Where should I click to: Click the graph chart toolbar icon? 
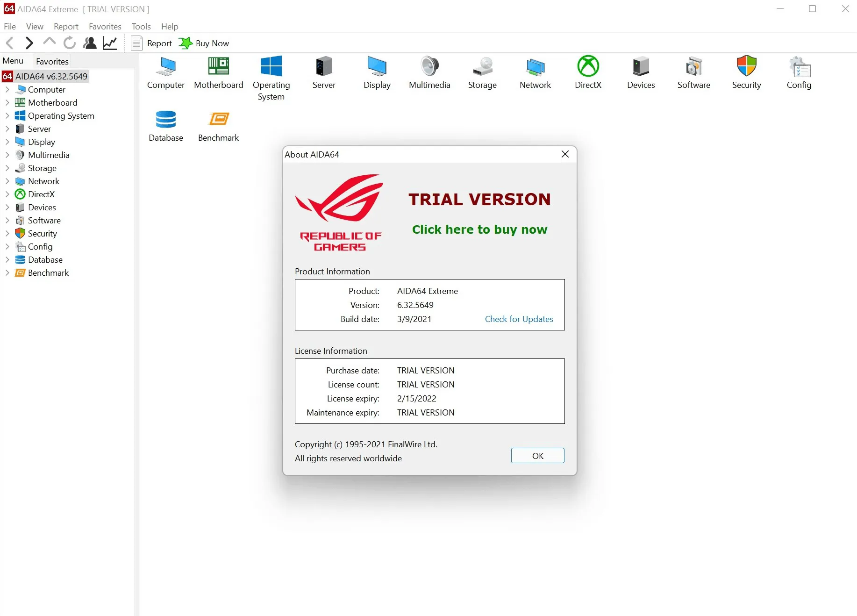click(x=110, y=43)
